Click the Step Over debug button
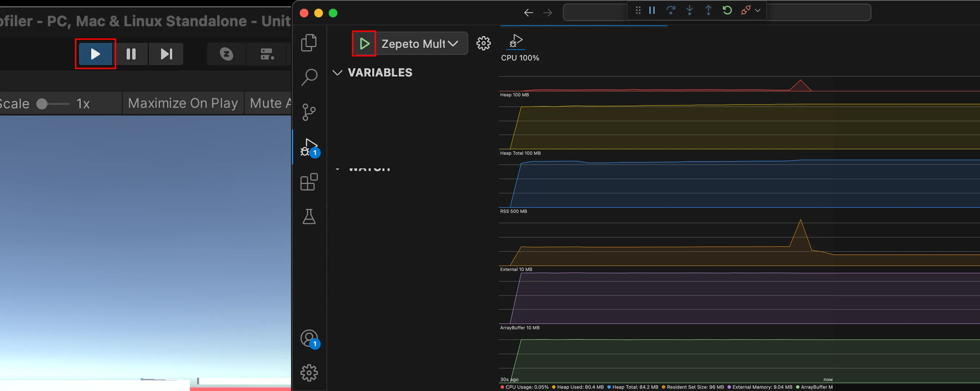This screenshot has height=391, width=980. (x=671, y=10)
